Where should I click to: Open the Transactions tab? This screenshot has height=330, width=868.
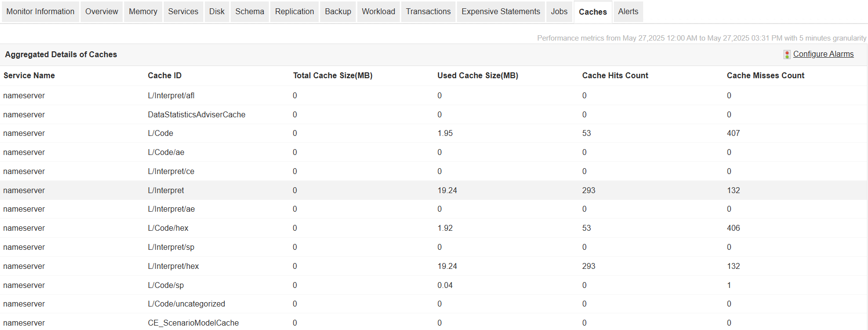tap(428, 11)
